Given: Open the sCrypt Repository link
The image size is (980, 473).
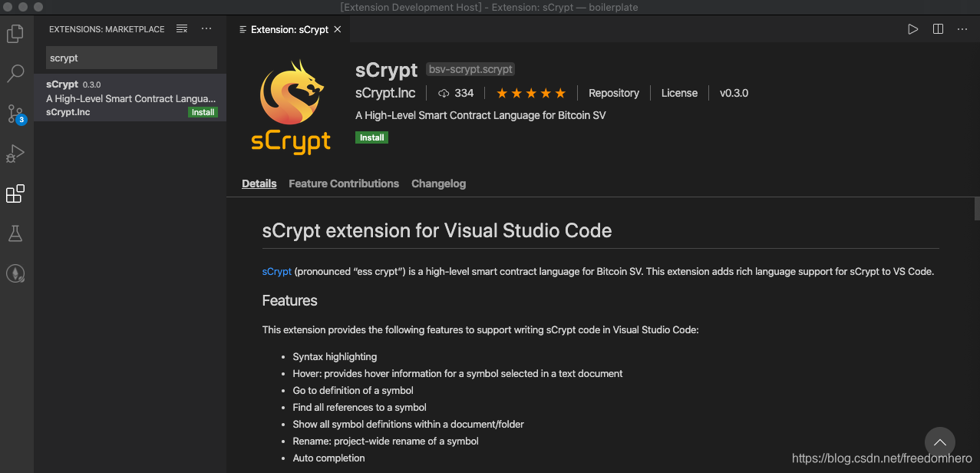Looking at the screenshot, I should coord(613,93).
